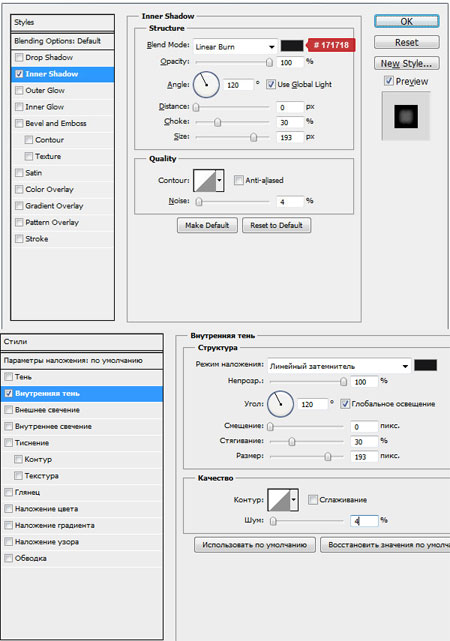Enable the Сглаживание checkbox
Viewport: 450px width, 641px height.
(313, 500)
